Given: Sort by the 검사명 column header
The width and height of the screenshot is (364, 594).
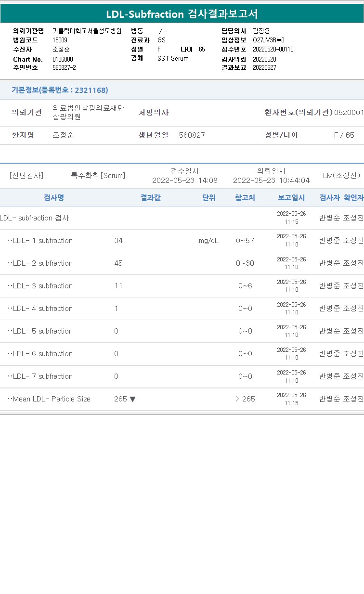Looking at the screenshot, I should [x=54, y=198].
